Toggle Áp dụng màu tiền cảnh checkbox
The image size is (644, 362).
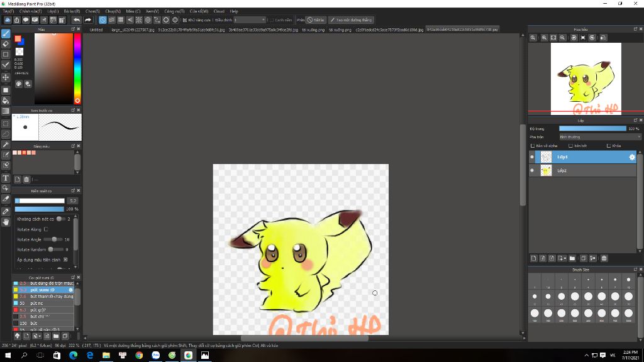65,260
